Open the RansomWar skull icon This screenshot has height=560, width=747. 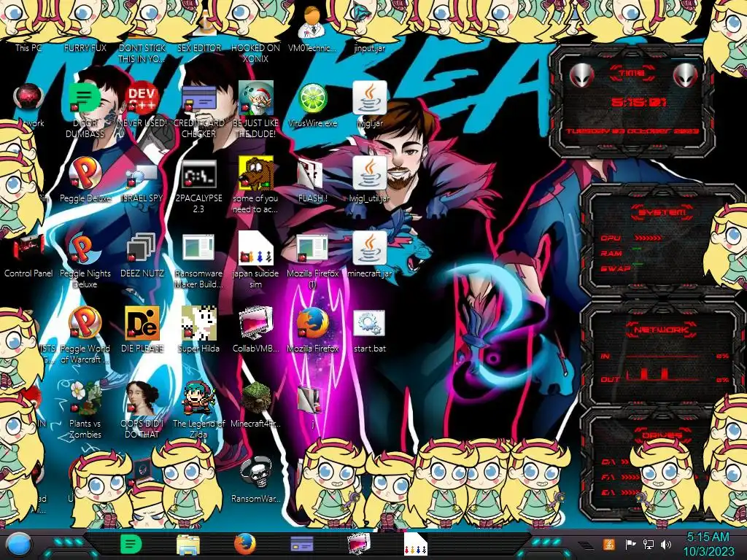point(256,480)
